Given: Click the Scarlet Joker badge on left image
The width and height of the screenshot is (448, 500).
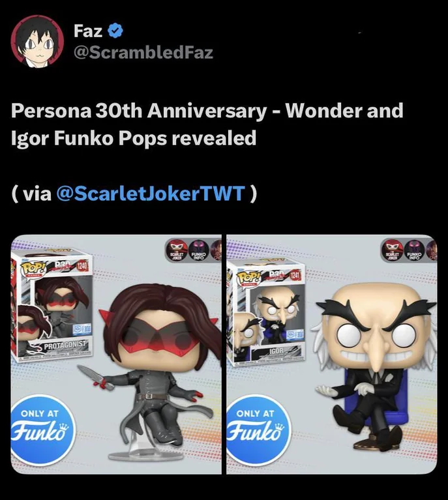Looking at the screenshot, I should tap(177, 250).
